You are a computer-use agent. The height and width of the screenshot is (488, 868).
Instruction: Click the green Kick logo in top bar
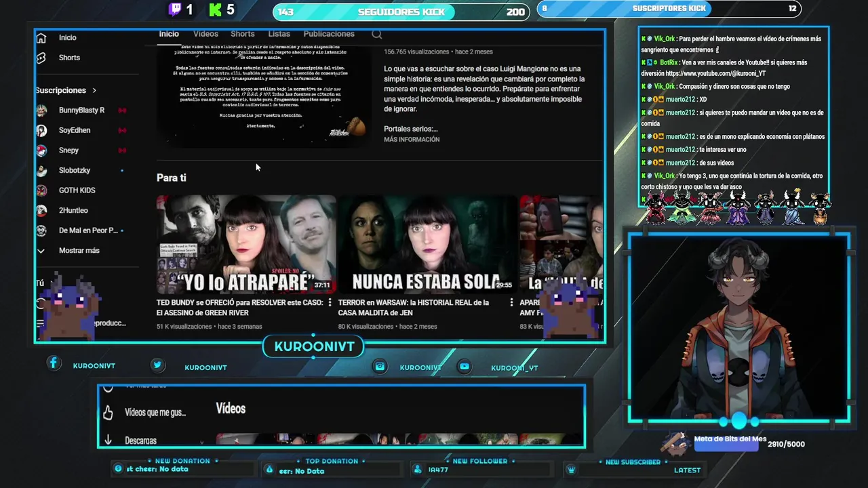[x=215, y=9]
